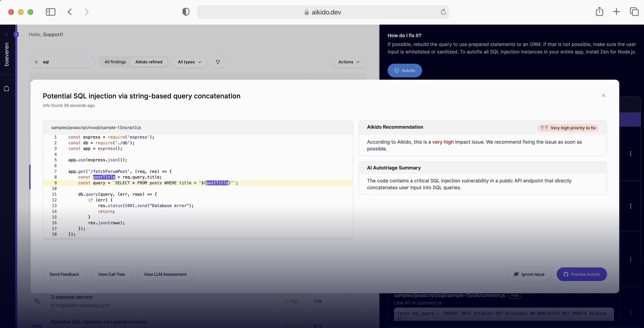Open the Actions dropdown
Screen dimensions: 644x328
point(349,62)
